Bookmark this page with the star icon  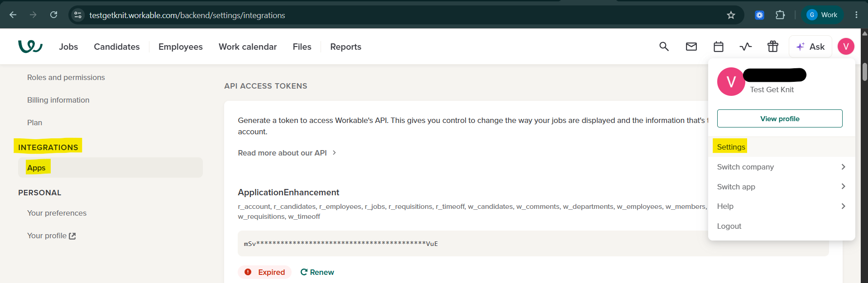point(731,15)
